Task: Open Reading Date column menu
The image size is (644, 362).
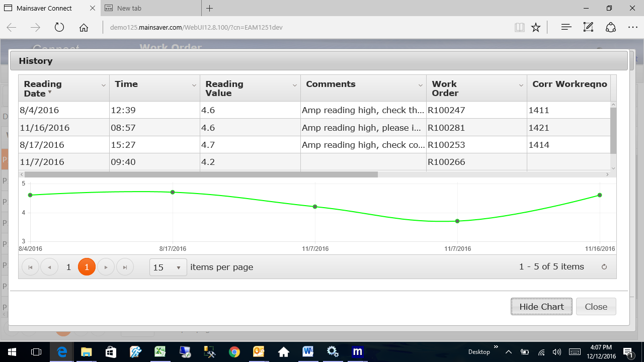Action: pyautogui.click(x=104, y=85)
